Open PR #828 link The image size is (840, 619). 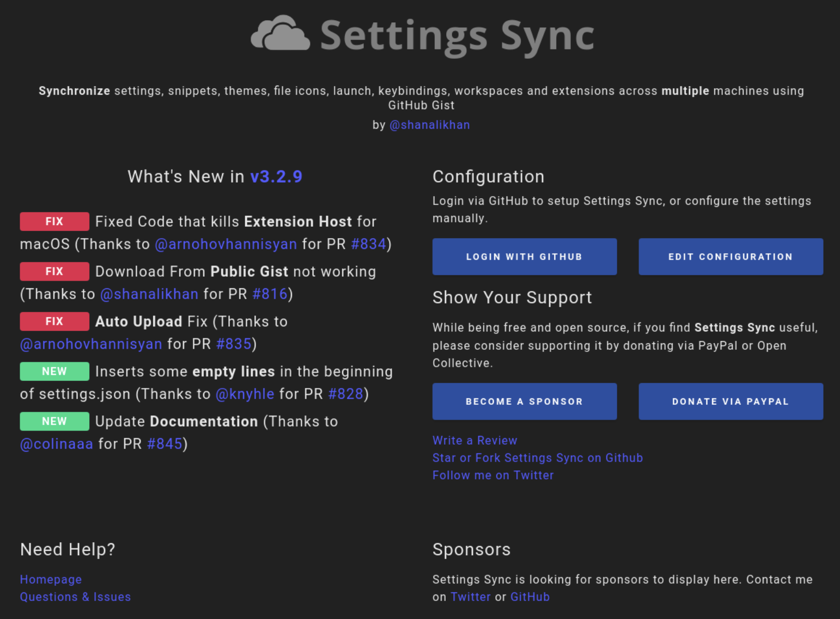(x=345, y=394)
